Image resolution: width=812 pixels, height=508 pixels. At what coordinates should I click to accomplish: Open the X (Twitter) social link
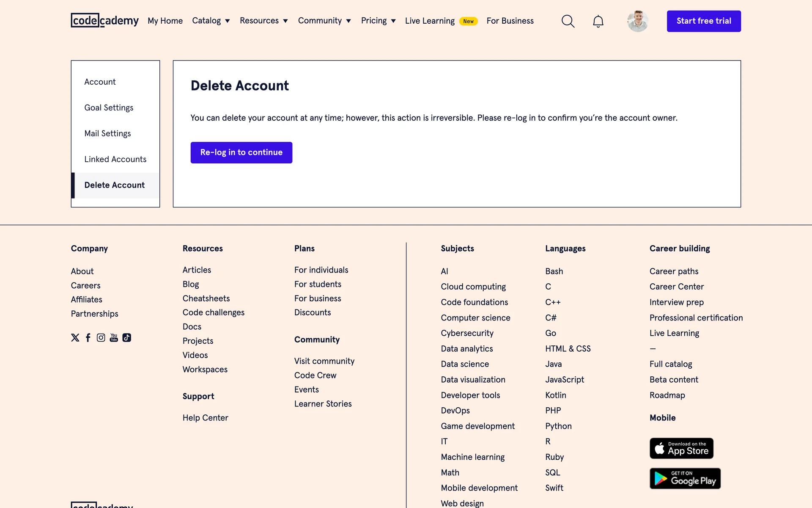[x=75, y=337]
